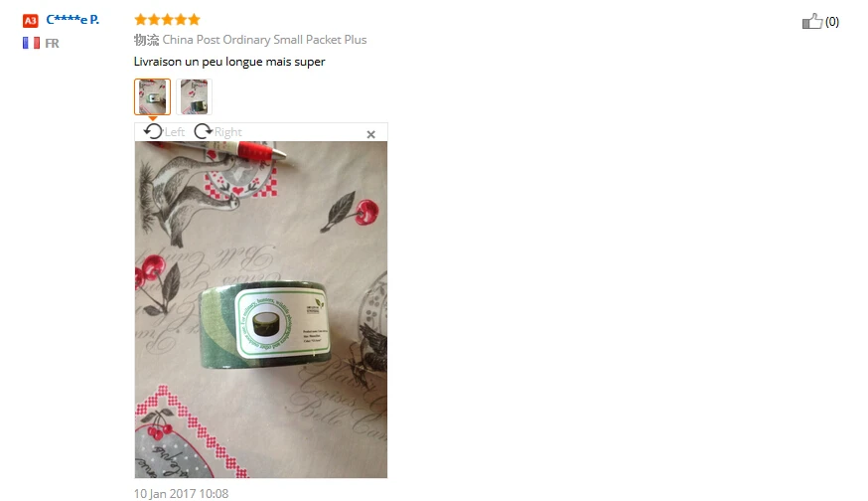
Task: Click the 'Left' rotate label
Action: point(175,132)
